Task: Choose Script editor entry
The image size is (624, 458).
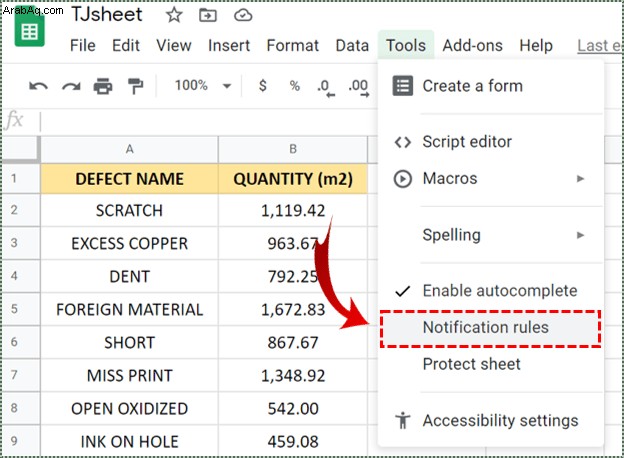Action: click(491, 142)
